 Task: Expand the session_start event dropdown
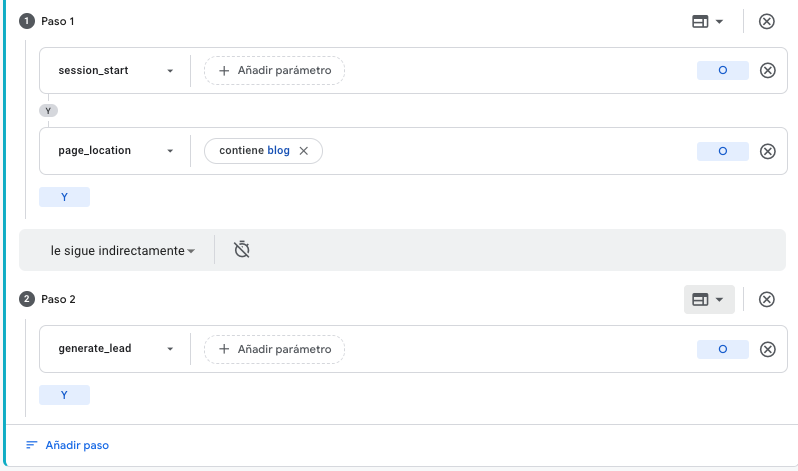click(x=170, y=71)
